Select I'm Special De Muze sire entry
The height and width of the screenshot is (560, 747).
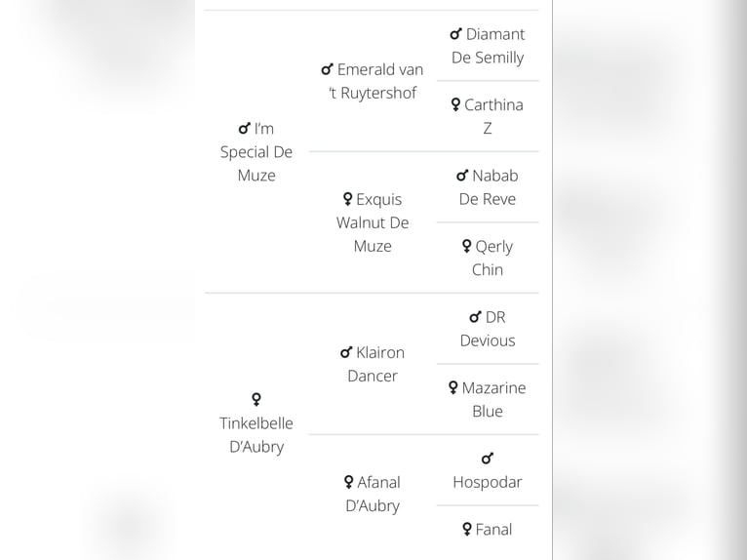256,152
